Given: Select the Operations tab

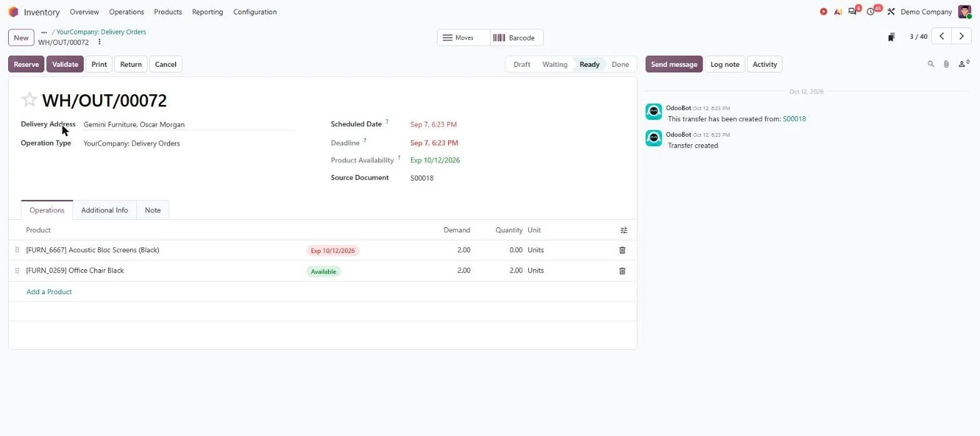Looking at the screenshot, I should tap(47, 210).
